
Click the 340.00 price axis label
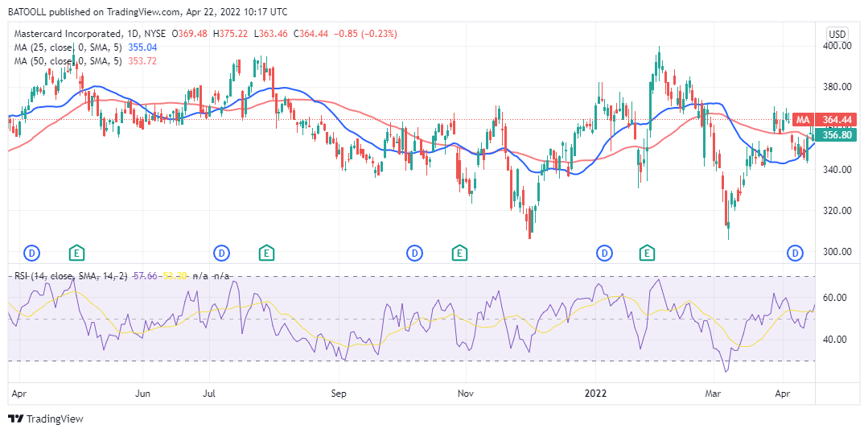[835, 170]
